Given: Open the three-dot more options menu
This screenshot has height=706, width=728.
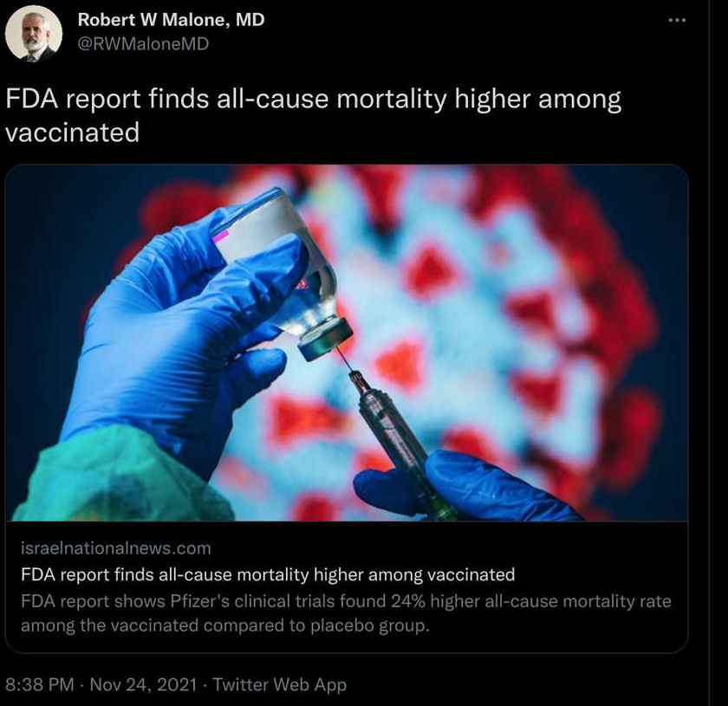Looking at the screenshot, I should pos(677,20).
